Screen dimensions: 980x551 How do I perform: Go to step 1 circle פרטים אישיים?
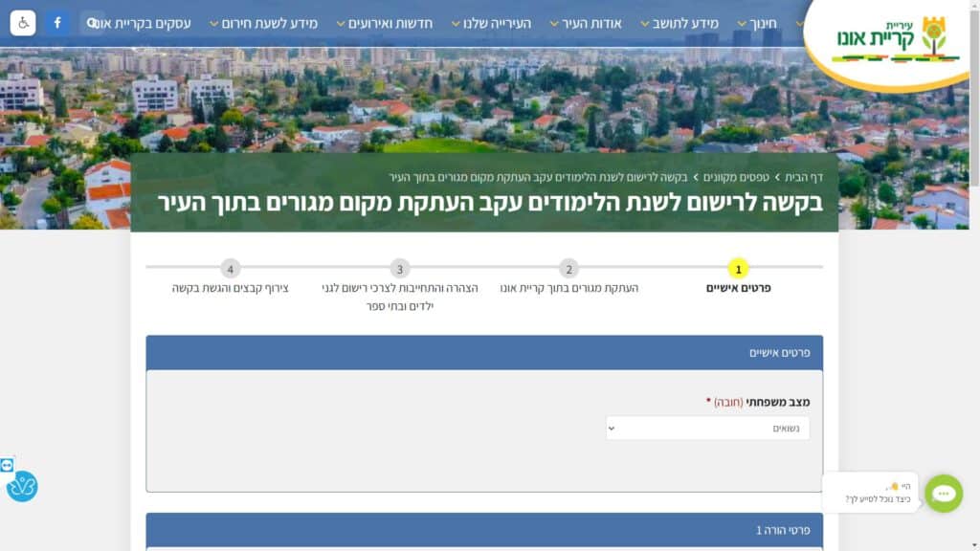[738, 269]
